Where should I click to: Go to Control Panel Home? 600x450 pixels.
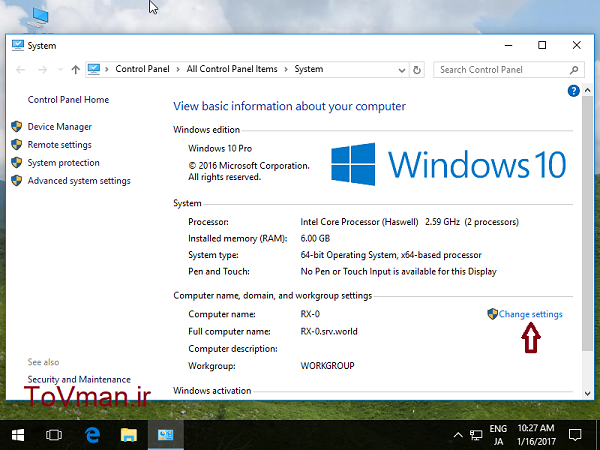coord(68,100)
